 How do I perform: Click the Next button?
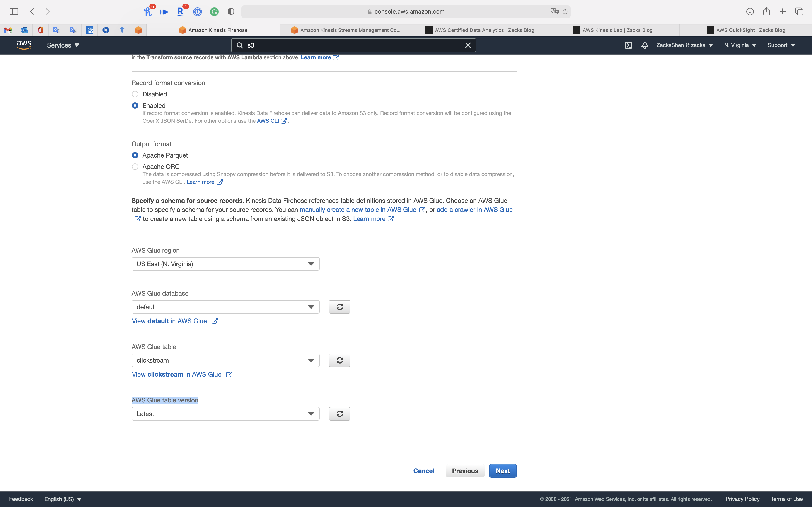502,471
